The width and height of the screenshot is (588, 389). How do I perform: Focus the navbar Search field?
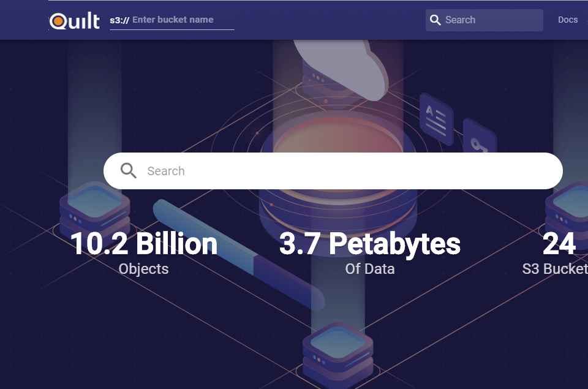click(490, 20)
